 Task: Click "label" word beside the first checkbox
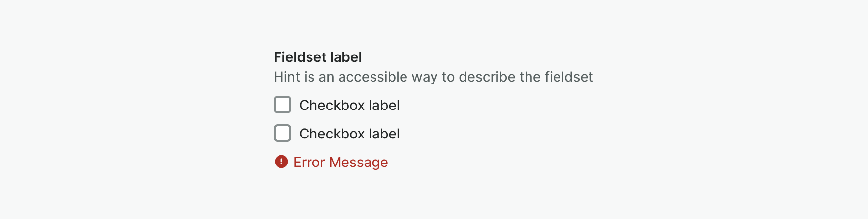pyautogui.click(x=384, y=105)
